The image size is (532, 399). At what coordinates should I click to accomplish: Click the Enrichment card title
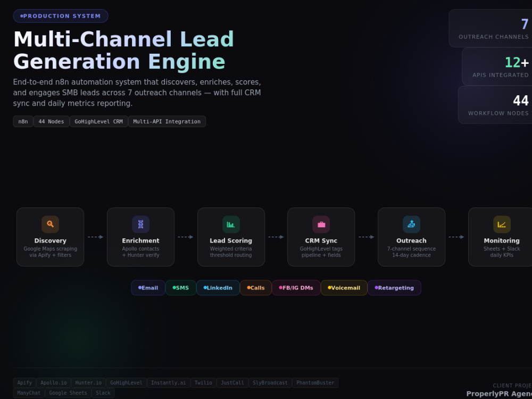(x=140, y=240)
